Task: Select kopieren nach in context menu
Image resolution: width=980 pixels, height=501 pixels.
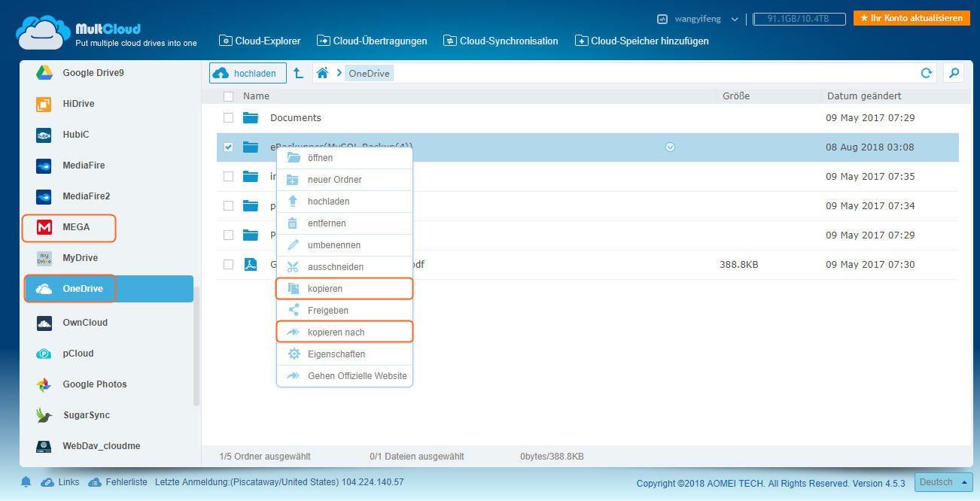Action: (x=345, y=332)
